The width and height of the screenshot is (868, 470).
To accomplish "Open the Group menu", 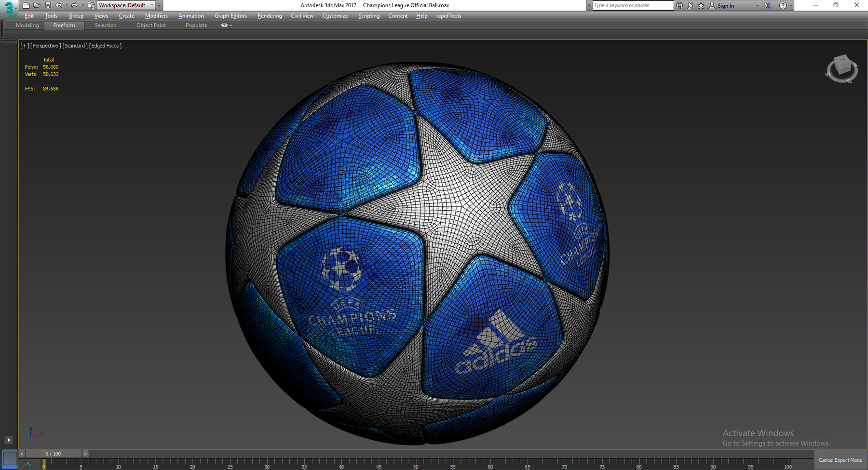I will click(76, 16).
